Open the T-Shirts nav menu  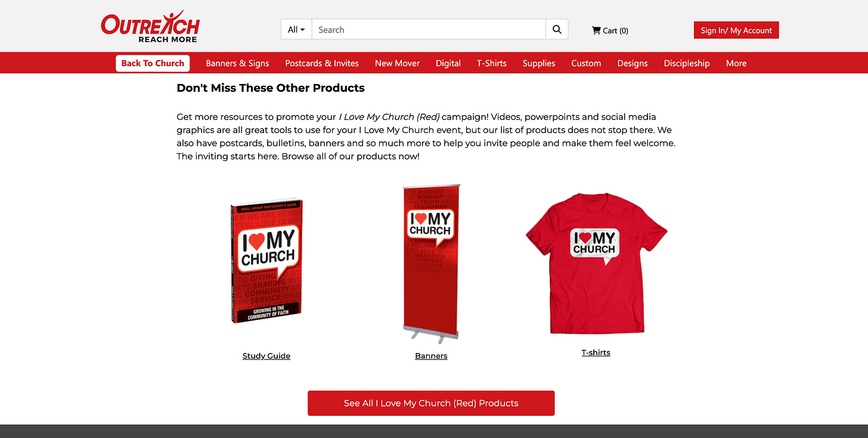coord(492,63)
